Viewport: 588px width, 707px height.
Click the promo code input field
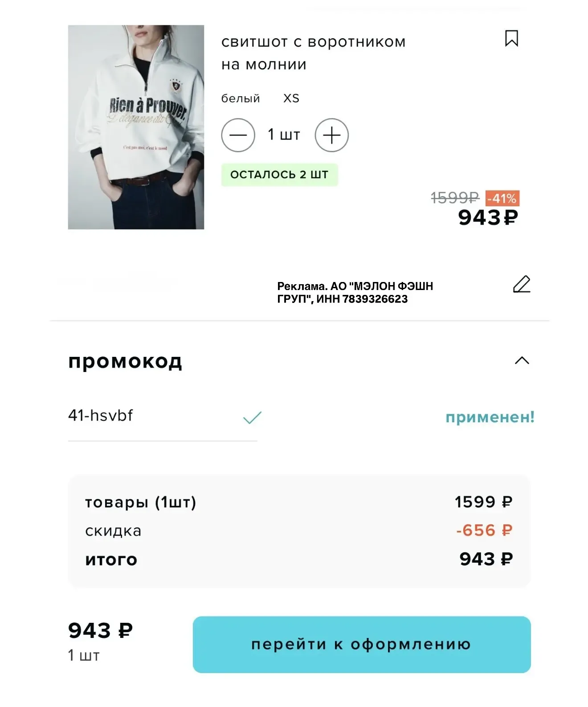click(163, 417)
